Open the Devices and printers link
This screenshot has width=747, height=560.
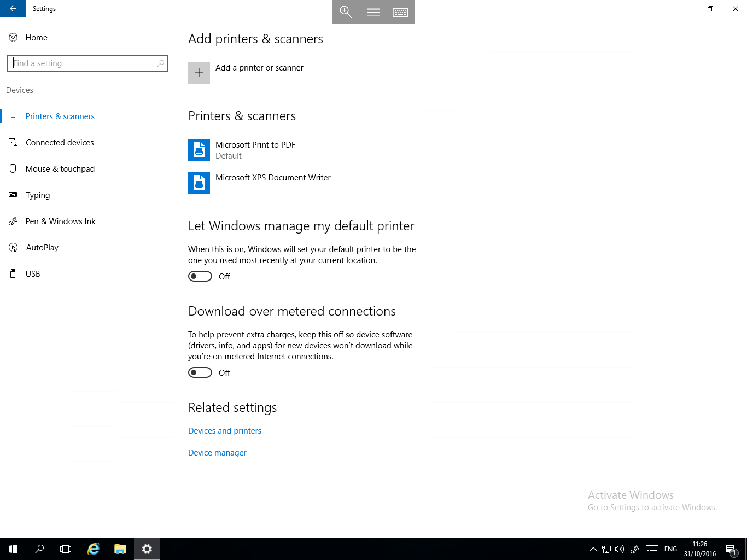224,431
